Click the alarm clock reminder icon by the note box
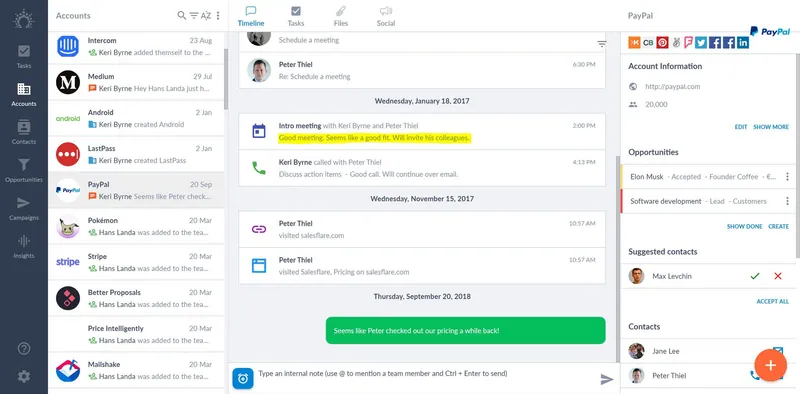Viewport: 800px width, 394px height. [x=243, y=379]
